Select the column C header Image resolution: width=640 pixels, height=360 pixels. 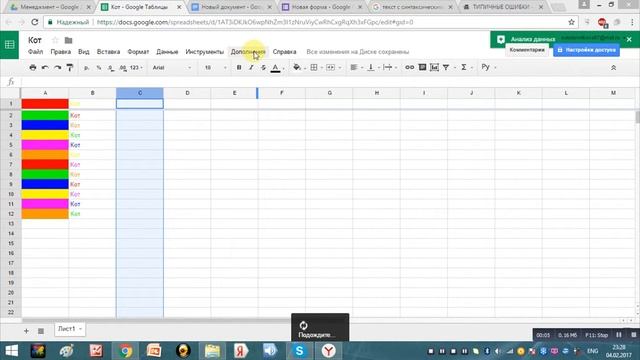(x=140, y=93)
